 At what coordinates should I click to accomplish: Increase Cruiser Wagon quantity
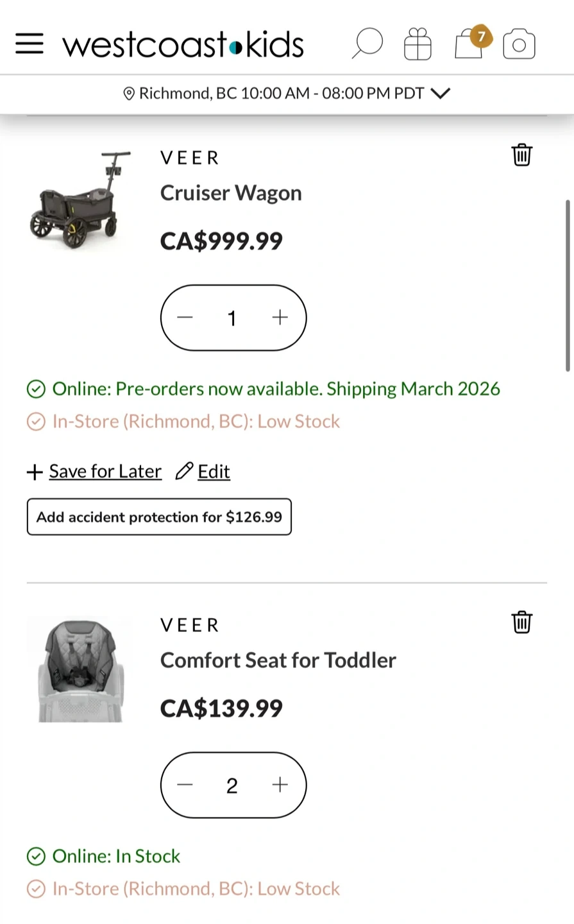click(280, 318)
